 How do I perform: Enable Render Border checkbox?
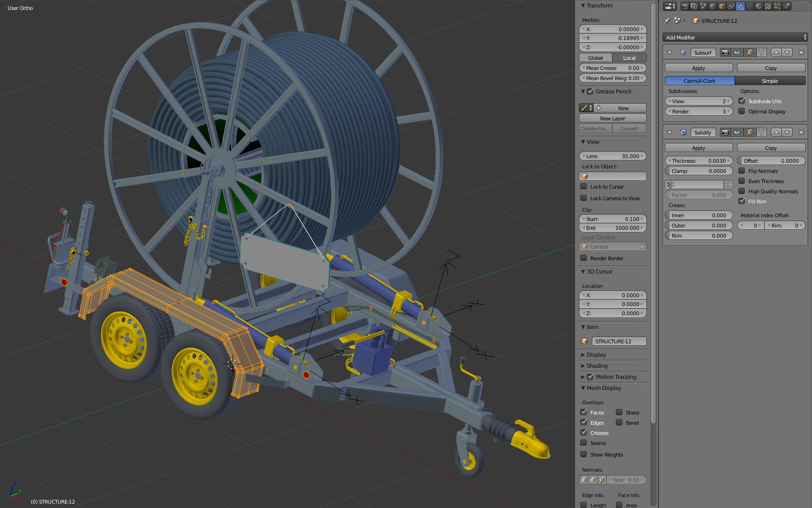[x=584, y=258]
